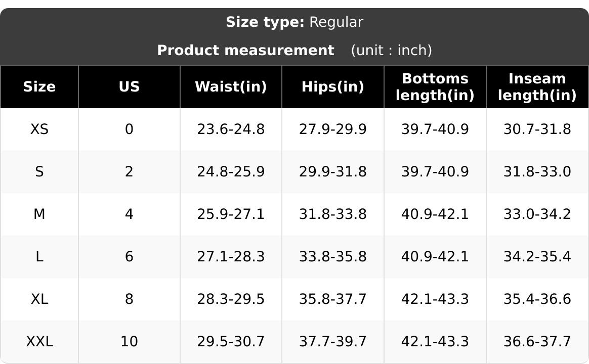The width and height of the screenshot is (589, 364).
Task: Click the XL size row label
Action: [x=39, y=299]
